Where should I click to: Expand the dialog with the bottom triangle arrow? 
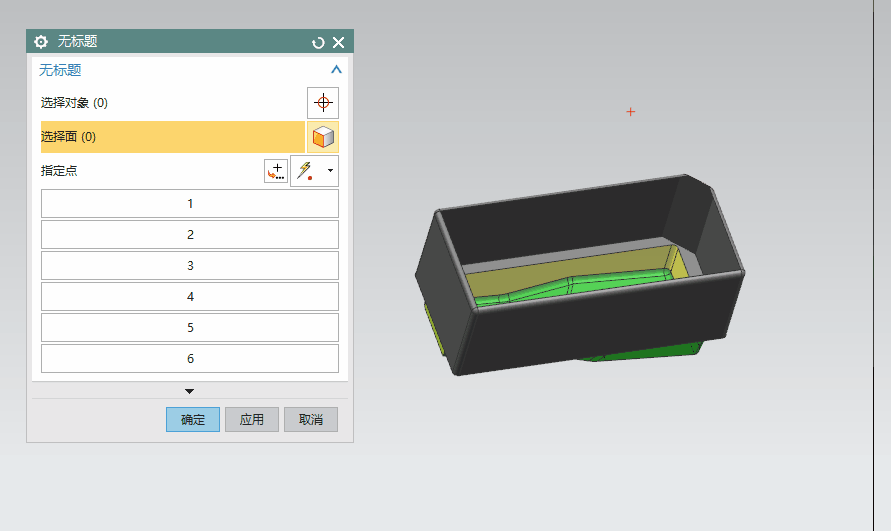[x=190, y=391]
